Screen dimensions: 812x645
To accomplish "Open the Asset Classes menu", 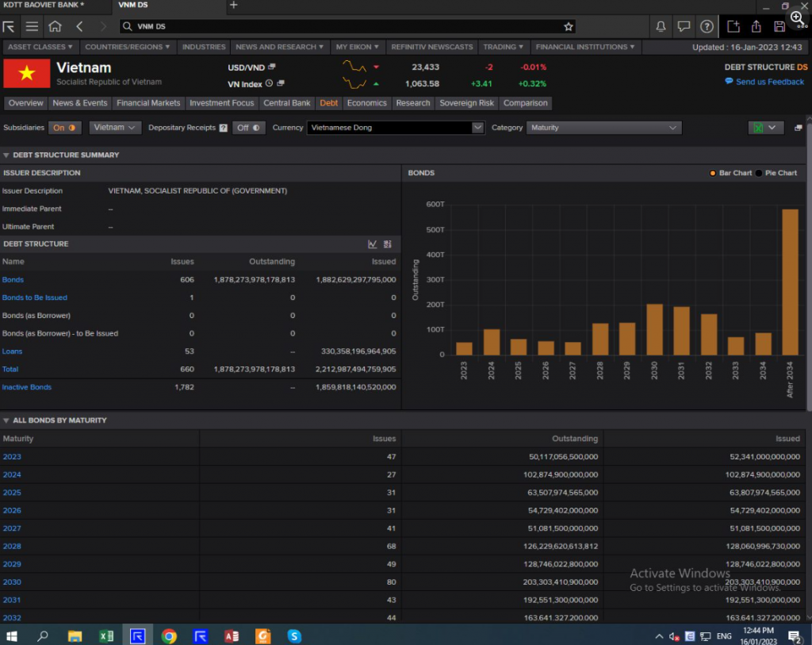I will point(40,47).
